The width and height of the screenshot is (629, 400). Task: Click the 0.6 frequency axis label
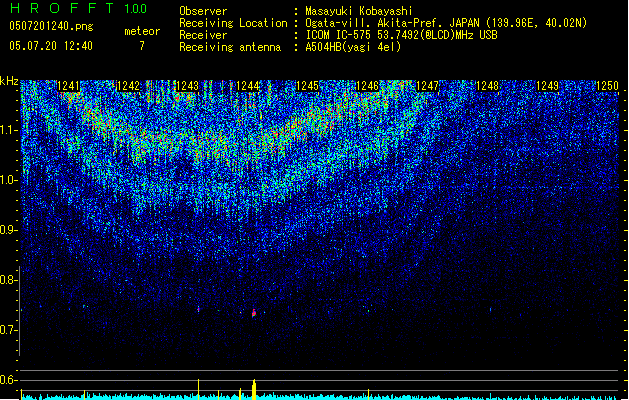pyautogui.click(x=7, y=380)
